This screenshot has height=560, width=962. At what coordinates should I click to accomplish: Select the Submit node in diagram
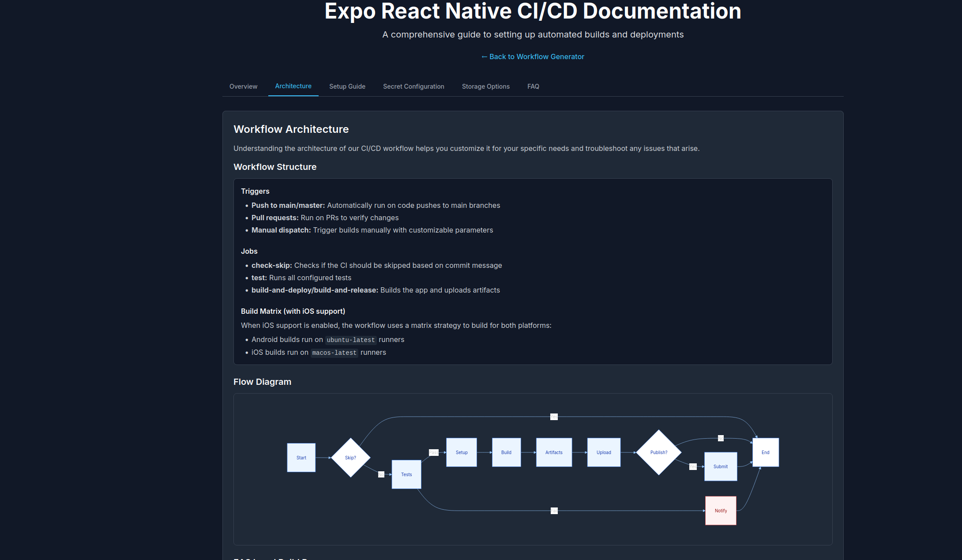point(721,466)
